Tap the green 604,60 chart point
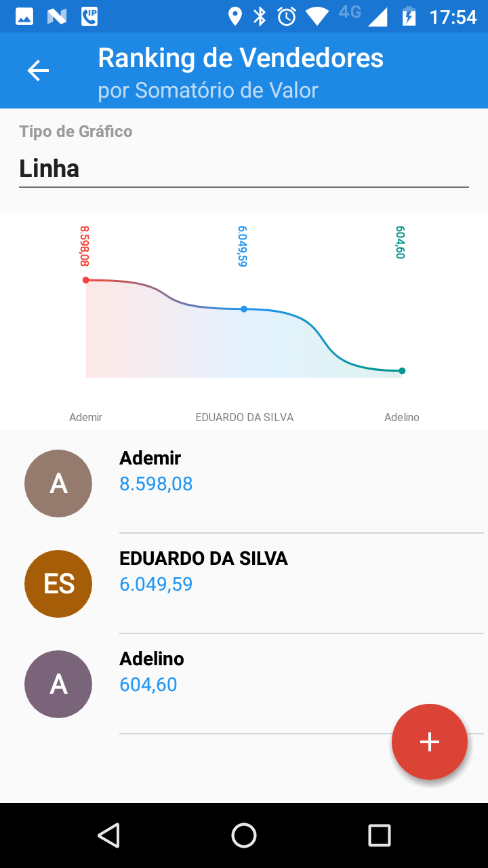The height and width of the screenshot is (868, 488). (x=402, y=371)
